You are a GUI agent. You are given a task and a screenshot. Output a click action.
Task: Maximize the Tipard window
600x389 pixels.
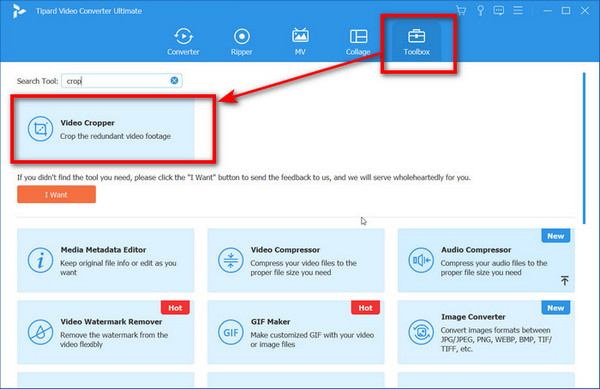coord(566,11)
